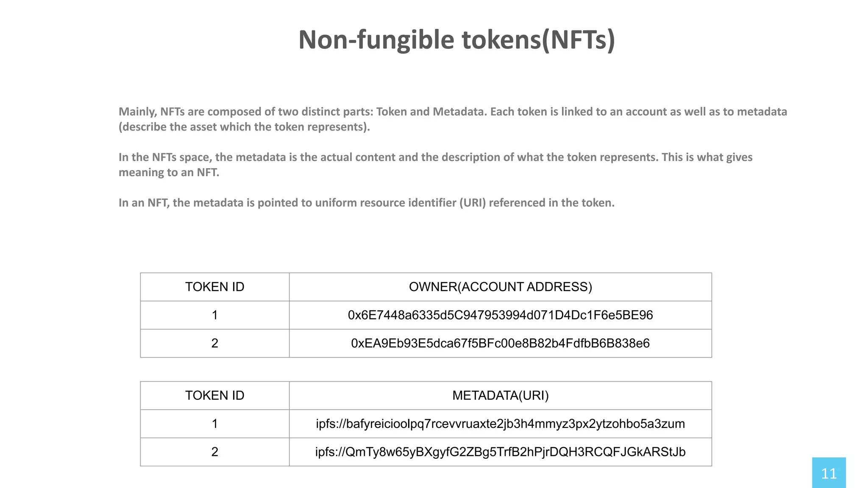
Task: Click the OWNER(ACCOUNT ADDRESS) column header
Action: point(500,287)
